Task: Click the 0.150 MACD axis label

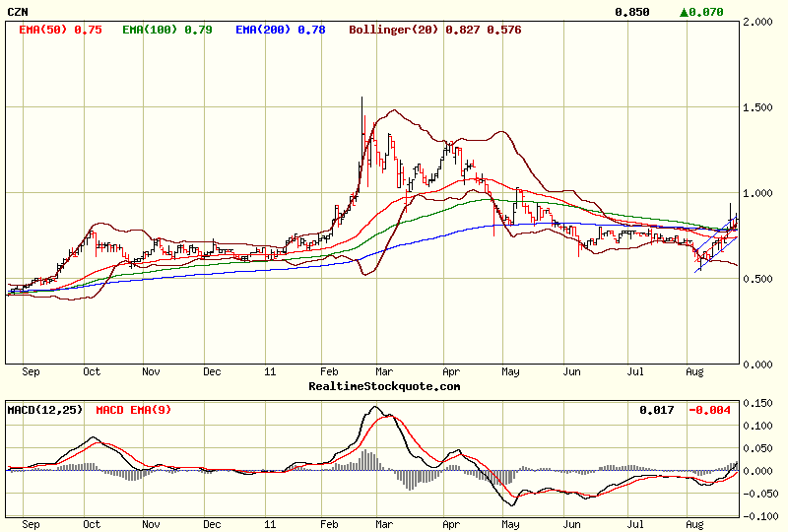Action: pyautogui.click(x=760, y=404)
